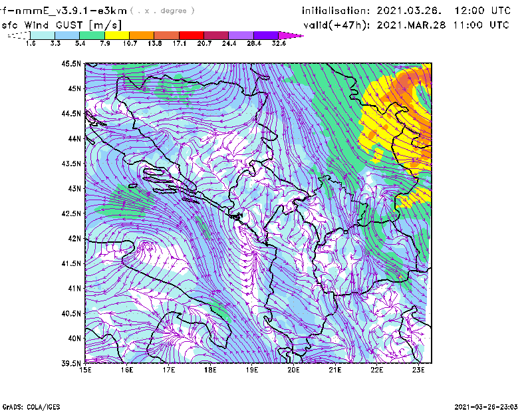532x411 pixels.
Task: Click the legend value 10.7
Action: (x=130, y=43)
